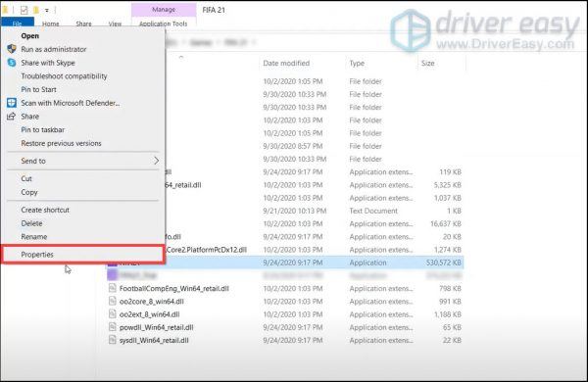
Task: Click the 5,325 KB size cell
Action: pos(448,185)
